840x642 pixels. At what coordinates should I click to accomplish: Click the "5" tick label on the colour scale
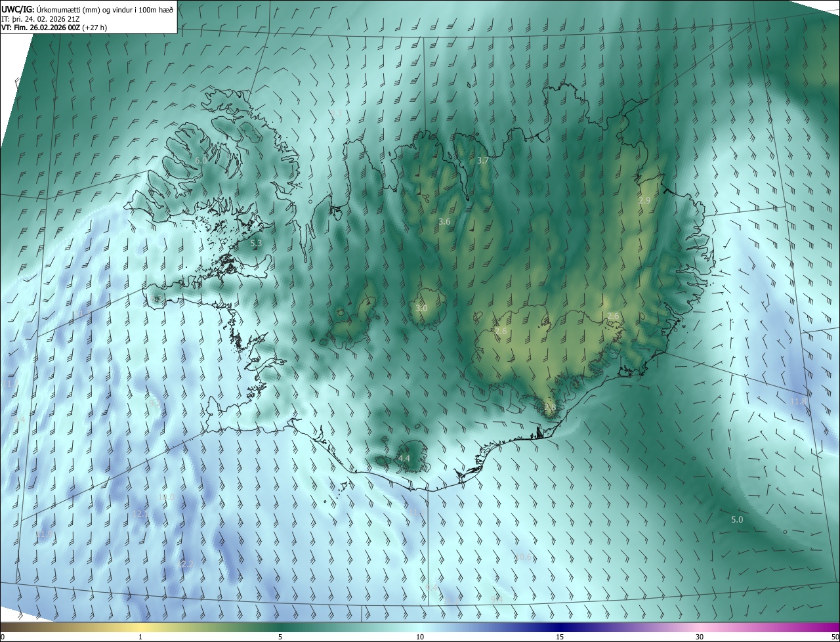(x=280, y=637)
